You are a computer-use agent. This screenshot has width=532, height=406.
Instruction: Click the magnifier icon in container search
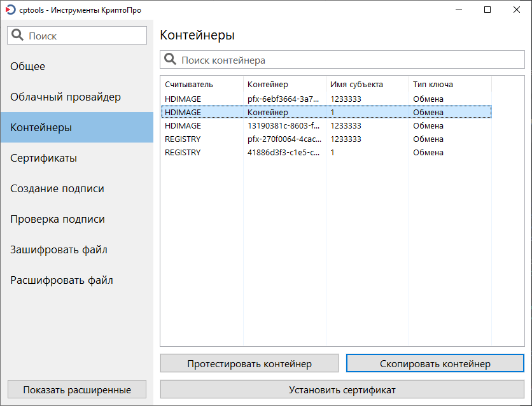point(171,60)
